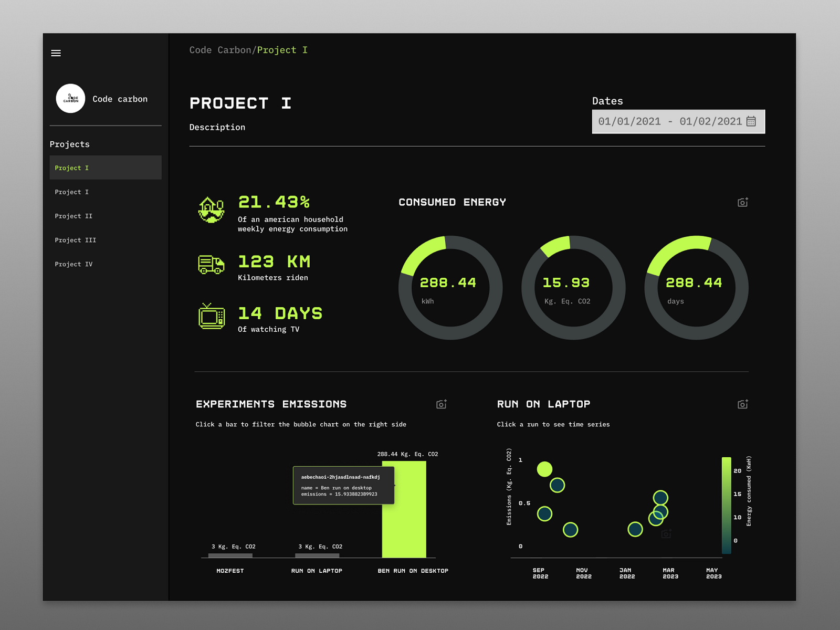The height and width of the screenshot is (630, 840).
Task: Click the Project I breadcrumb label
Action: (282, 50)
